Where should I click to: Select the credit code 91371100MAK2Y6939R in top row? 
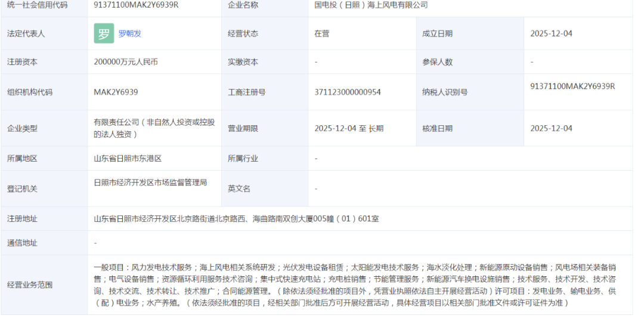click(x=136, y=5)
